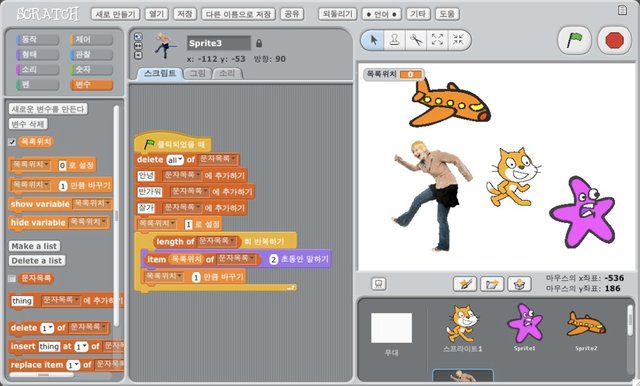
Task: Click the paint new sprite icon
Action: 465,284
